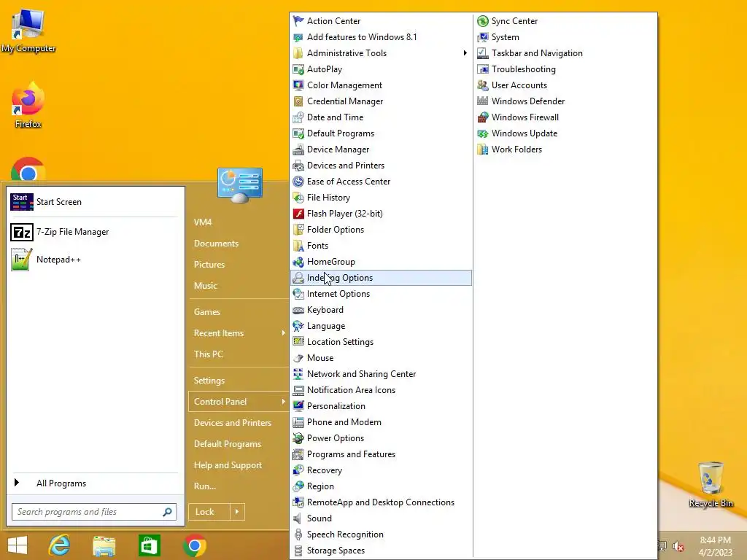Click Windows Start button on taskbar
Image resolution: width=747 pixels, height=560 pixels.
(x=18, y=545)
